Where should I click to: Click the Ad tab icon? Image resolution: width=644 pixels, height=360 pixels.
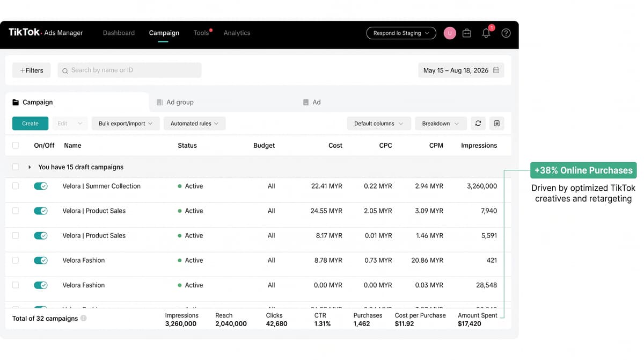point(306,102)
